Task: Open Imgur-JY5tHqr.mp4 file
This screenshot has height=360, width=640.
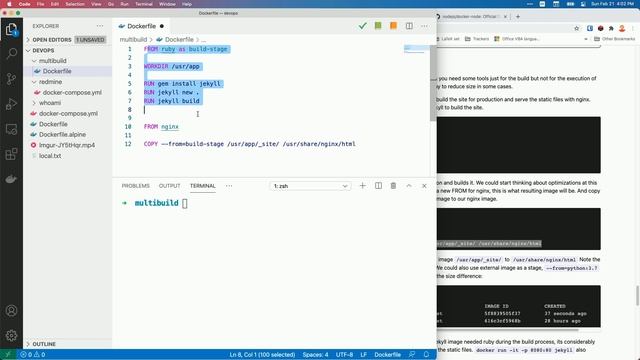Action: point(67,145)
